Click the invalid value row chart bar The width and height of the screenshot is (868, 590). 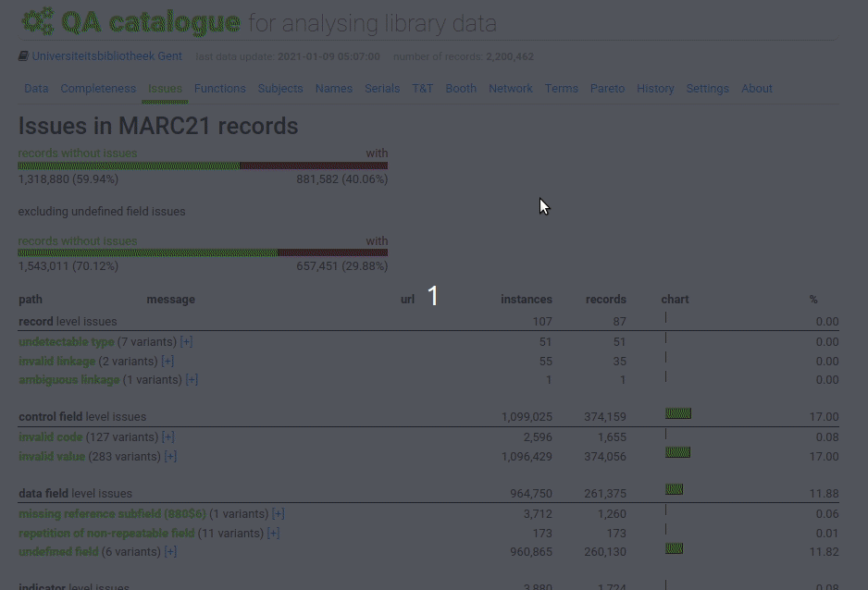(x=677, y=452)
